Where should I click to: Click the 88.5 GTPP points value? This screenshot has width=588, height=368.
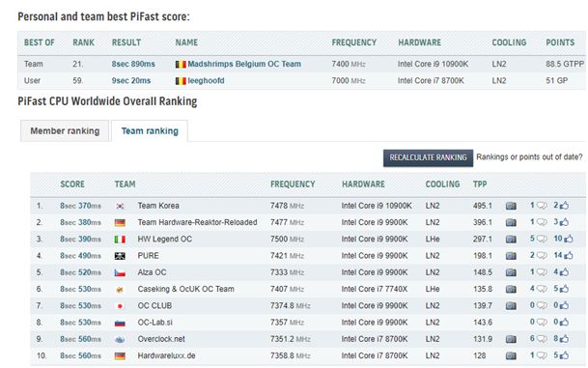(x=565, y=64)
